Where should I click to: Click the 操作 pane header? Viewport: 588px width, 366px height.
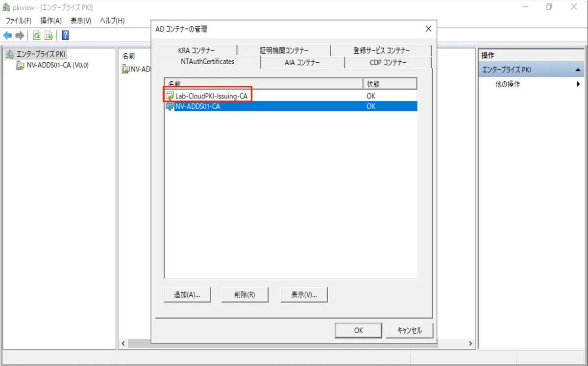(531, 55)
